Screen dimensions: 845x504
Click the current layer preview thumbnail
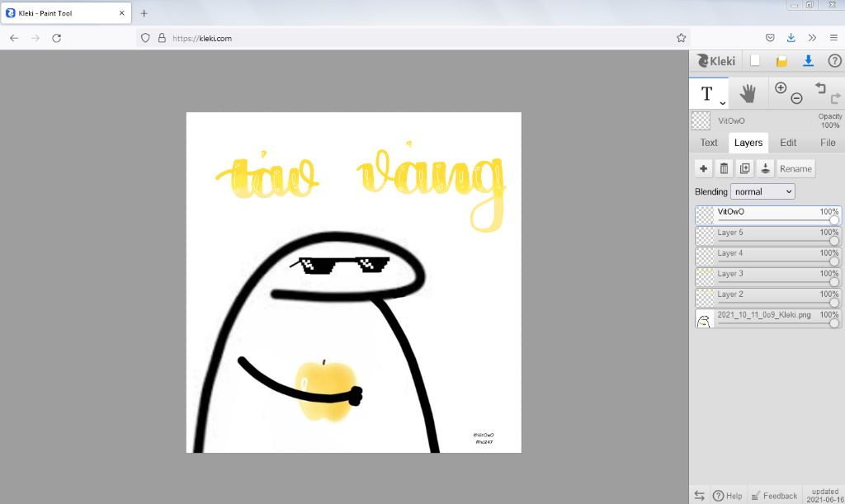[701, 120]
